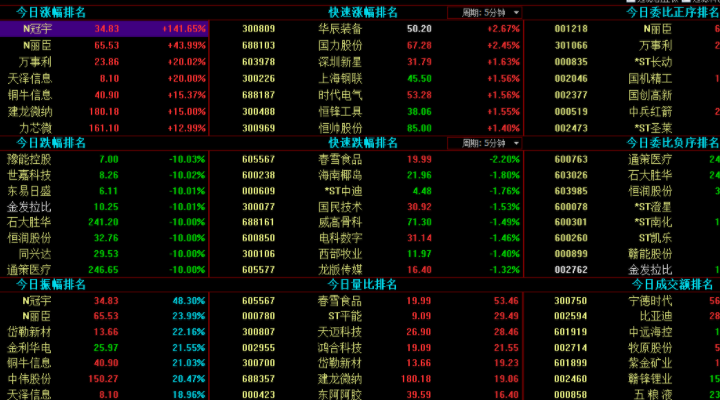Select 国机精工 002046 row
The width and height of the screenshot is (720, 400).
click(622, 79)
